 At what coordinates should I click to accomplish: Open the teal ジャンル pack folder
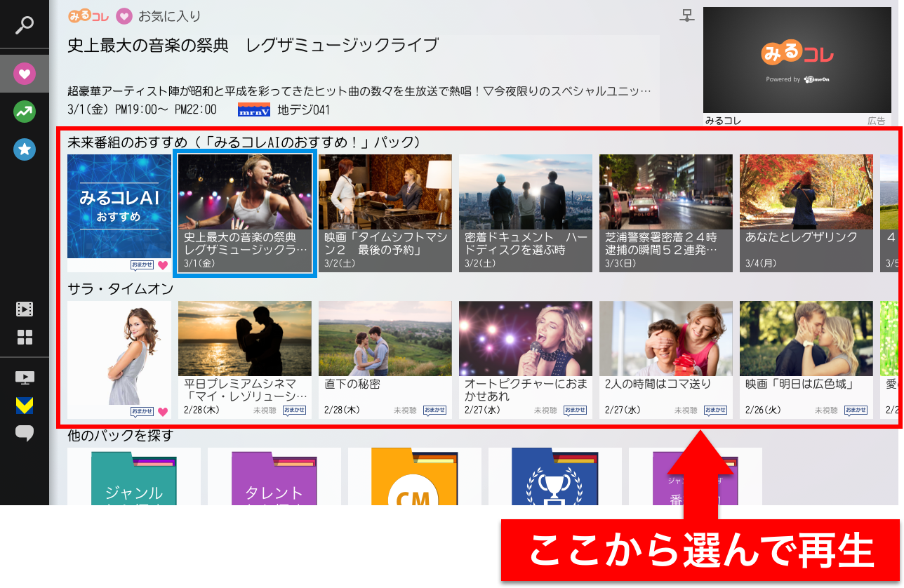(x=133, y=477)
